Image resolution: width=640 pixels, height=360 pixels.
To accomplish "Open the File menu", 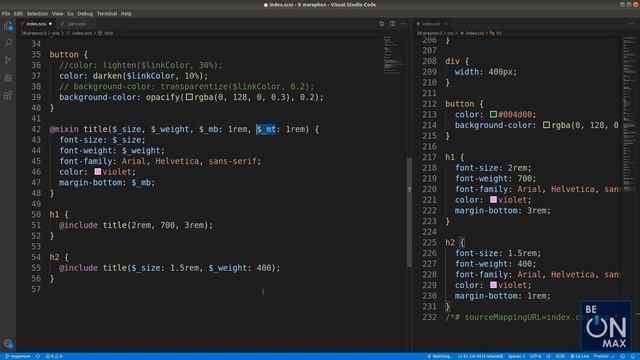I will (x=6, y=13).
